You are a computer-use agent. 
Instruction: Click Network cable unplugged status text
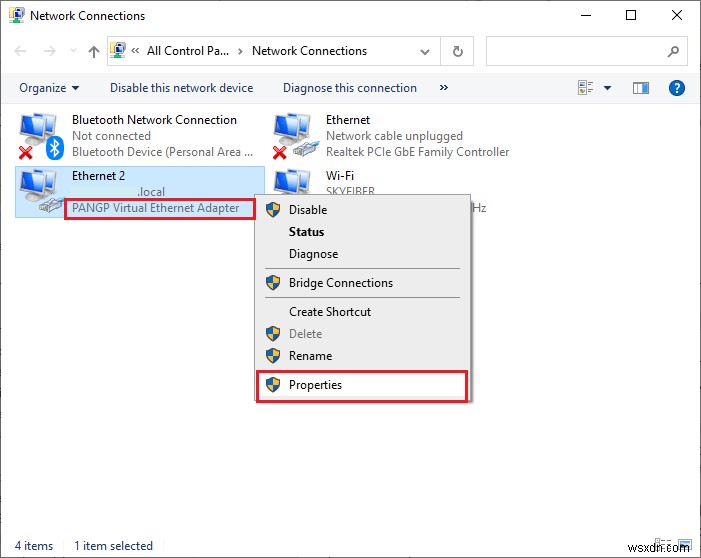[x=394, y=136]
